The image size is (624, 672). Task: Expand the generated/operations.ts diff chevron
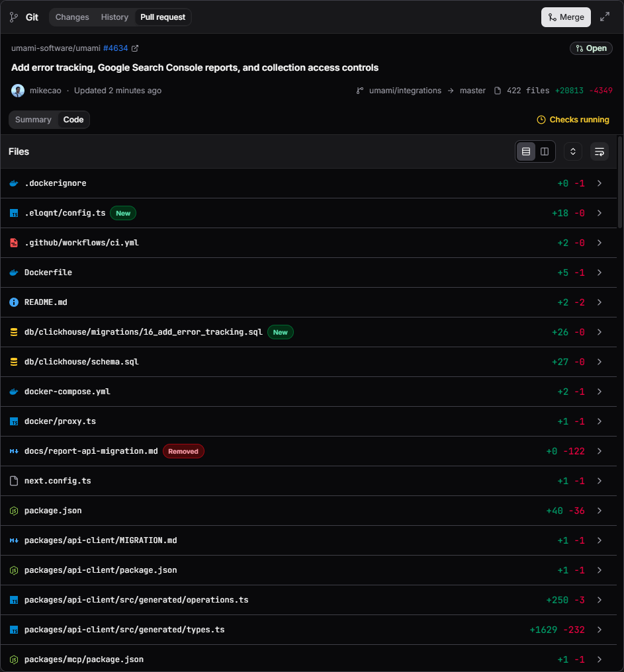pyautogui.click(x=600, y=600)
